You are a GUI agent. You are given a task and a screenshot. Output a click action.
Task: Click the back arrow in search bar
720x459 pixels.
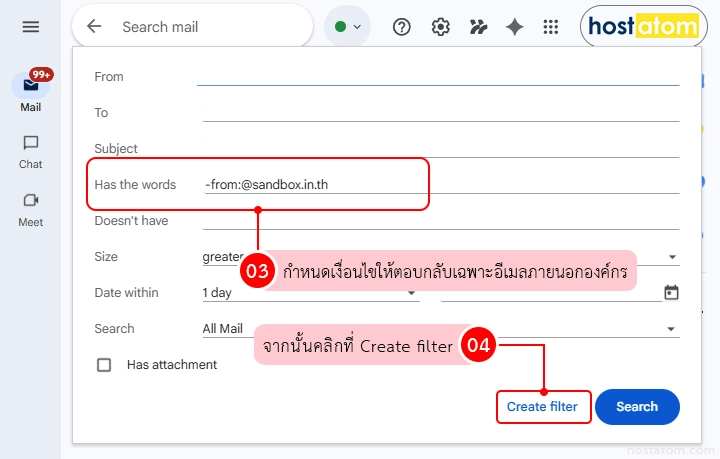pyautogui.click(x=94, y=27)
